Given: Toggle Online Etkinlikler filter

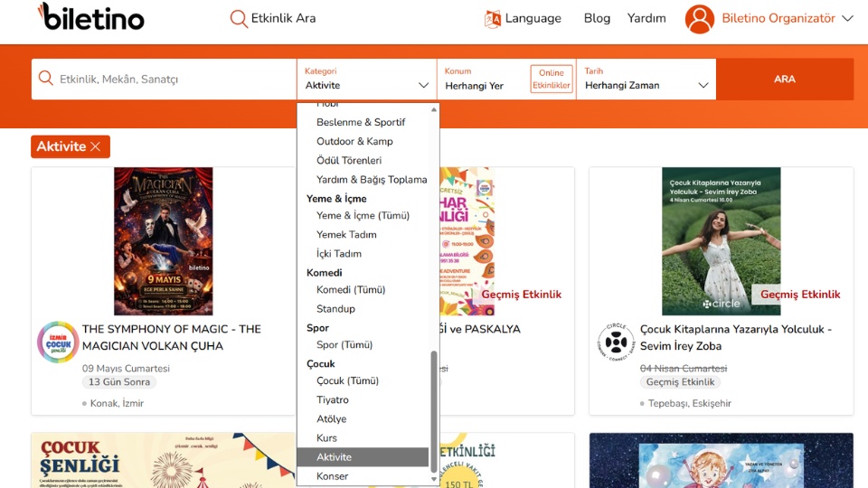Looking at the screenshot, I should (552, 80).
